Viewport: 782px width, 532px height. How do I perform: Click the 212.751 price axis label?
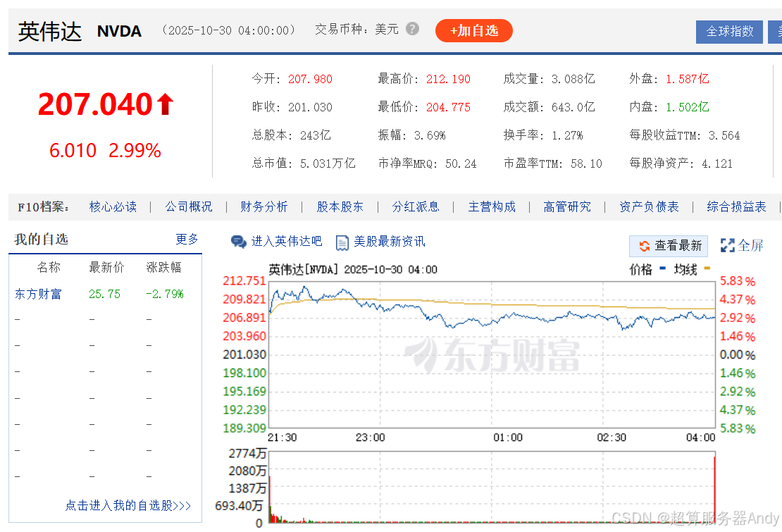click(x=244, y=281)
